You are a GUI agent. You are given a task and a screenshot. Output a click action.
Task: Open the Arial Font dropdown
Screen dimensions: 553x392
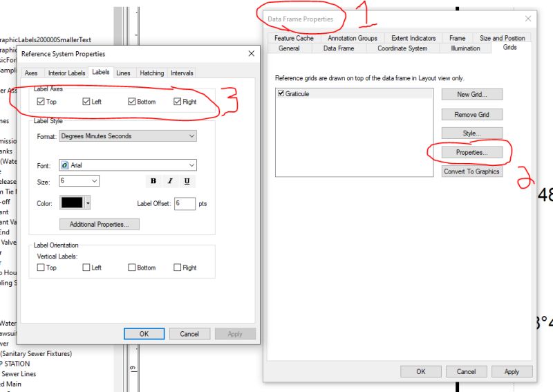[x=128, y=165]
